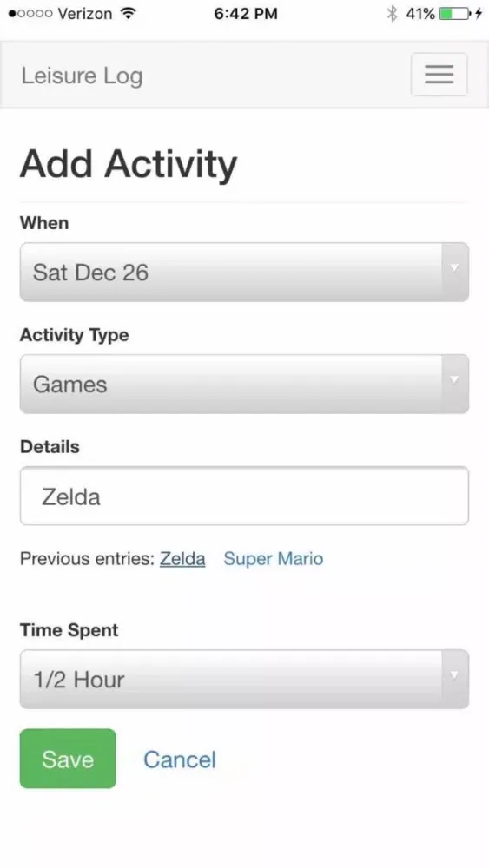Tap the Bluetooth status icon

click(392, 13)
